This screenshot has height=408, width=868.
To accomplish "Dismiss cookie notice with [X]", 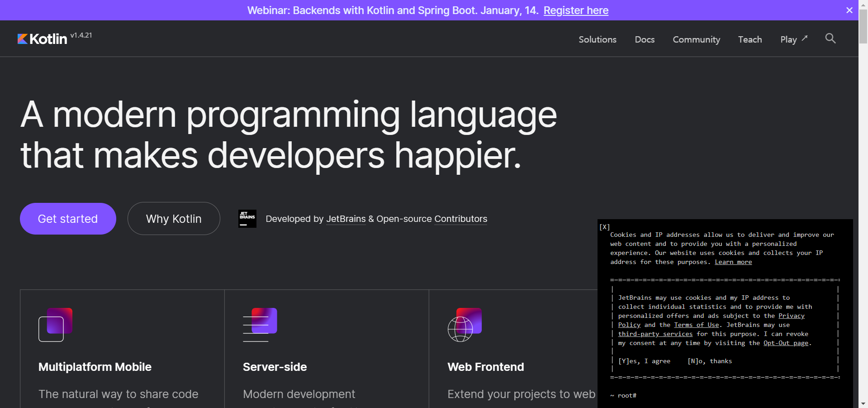I will [604, 227].
